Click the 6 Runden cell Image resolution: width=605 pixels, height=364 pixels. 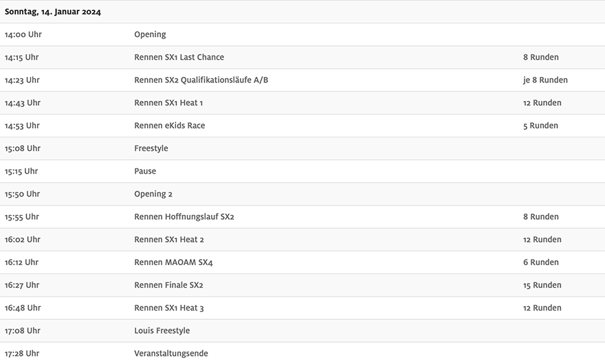[x=541, y=262]
